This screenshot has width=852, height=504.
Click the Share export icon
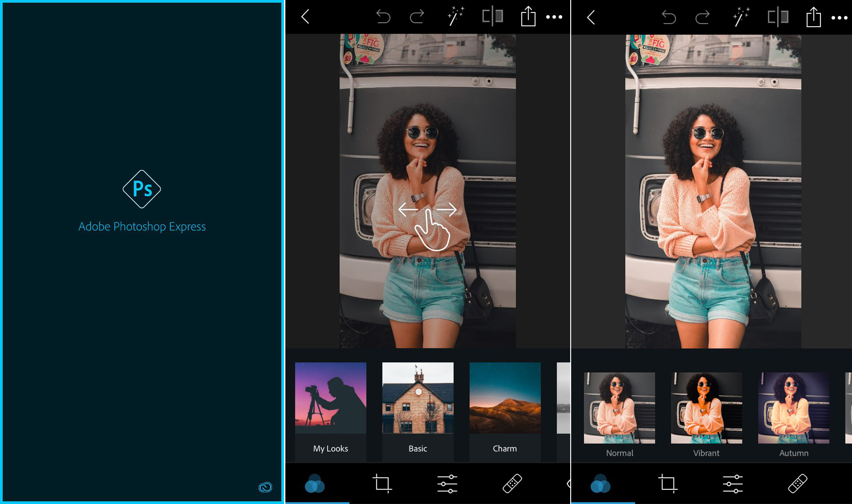pos(527,17)
